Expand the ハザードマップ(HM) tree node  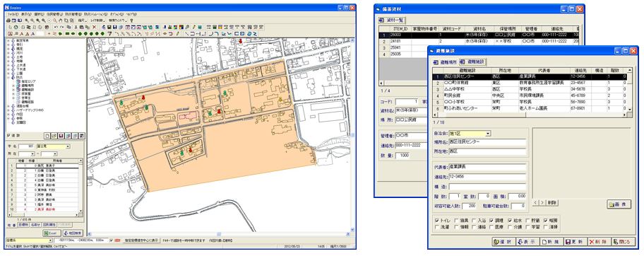pyautogui.click(x=8, y=110)
